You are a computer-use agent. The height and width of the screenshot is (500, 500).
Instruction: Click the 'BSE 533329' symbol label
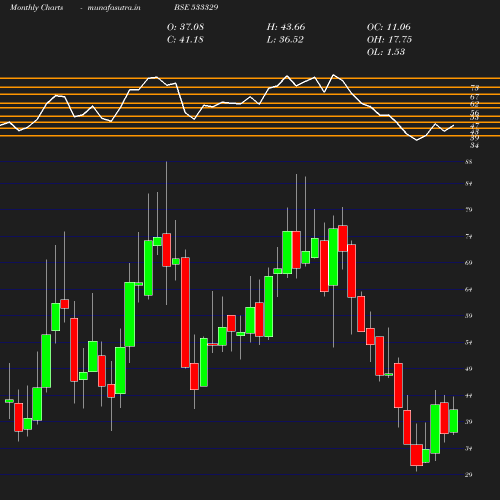pyautogui.click(x=196, y=7)
